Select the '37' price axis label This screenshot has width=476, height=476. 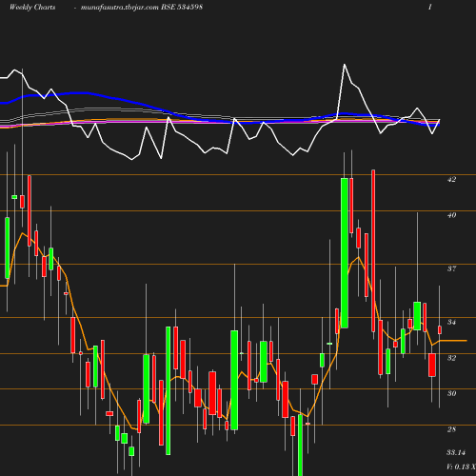[x=451, y=268]
